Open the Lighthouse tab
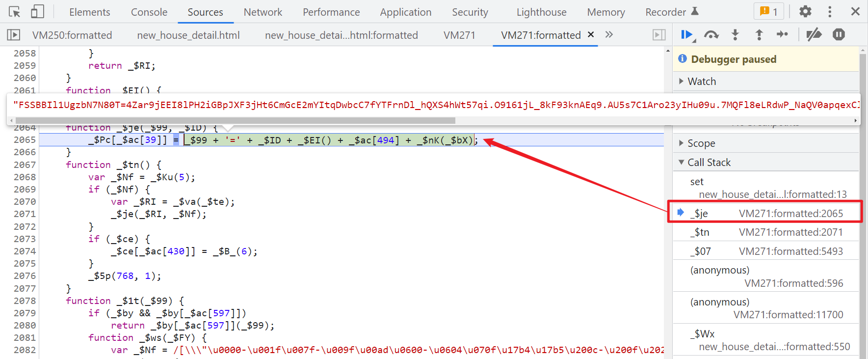The image size is (868, 359). tap(542, 12)
